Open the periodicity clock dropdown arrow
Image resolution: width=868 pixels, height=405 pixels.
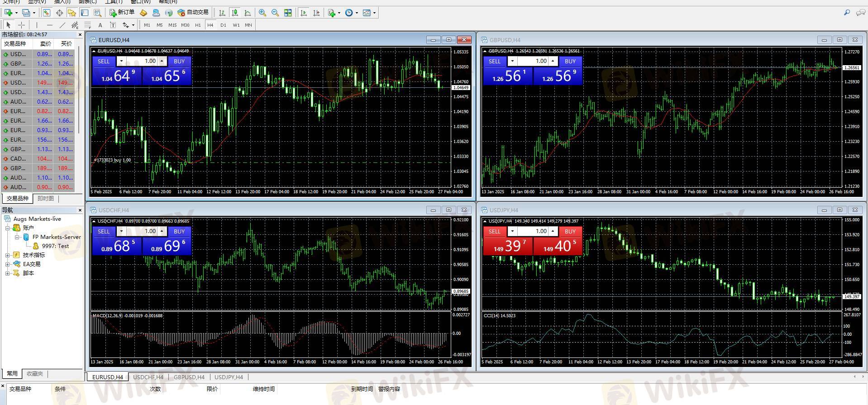[x=357, y=13]
